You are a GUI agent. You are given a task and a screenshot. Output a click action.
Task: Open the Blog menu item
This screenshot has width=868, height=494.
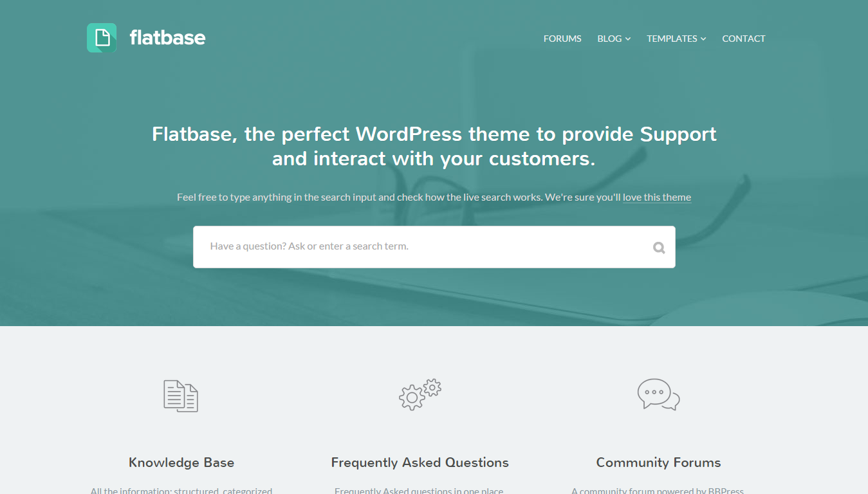(609, 39)
